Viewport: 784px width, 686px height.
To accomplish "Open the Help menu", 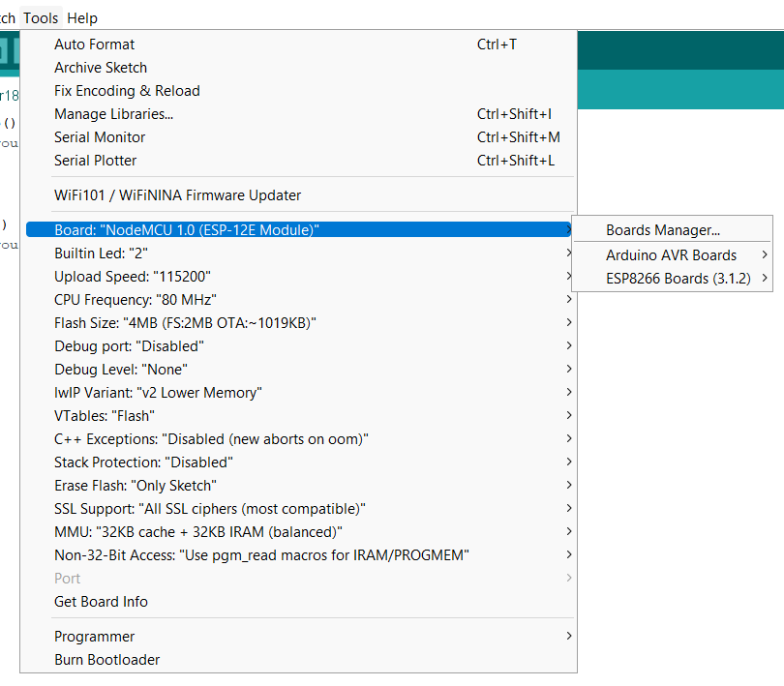I will [82, 17].
